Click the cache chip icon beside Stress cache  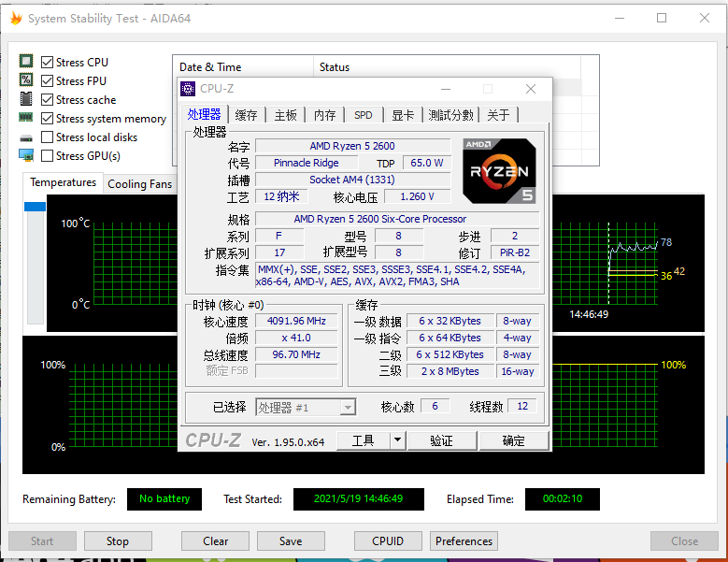click(26, 98)
